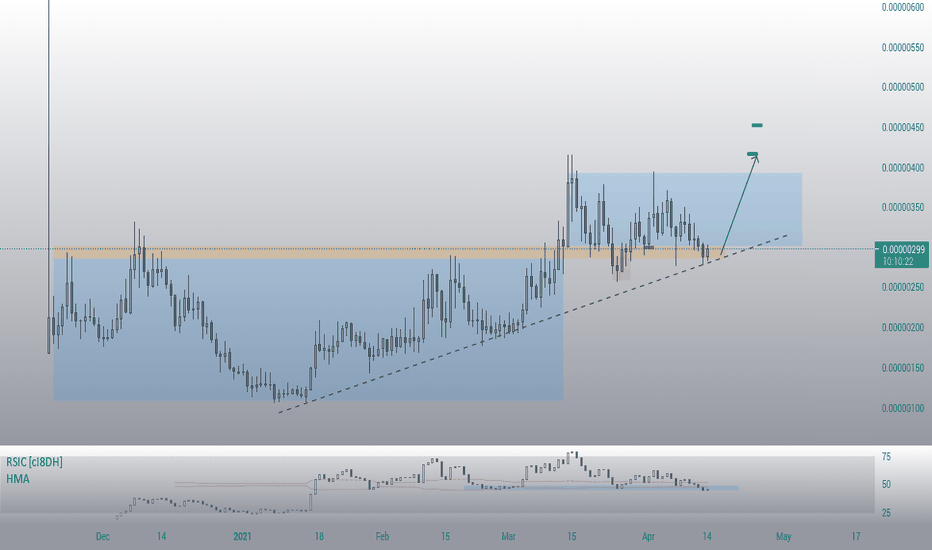Click the 25 level on RSI scale
The height and width of the screenshot is (550, 932).
point(886,513)
